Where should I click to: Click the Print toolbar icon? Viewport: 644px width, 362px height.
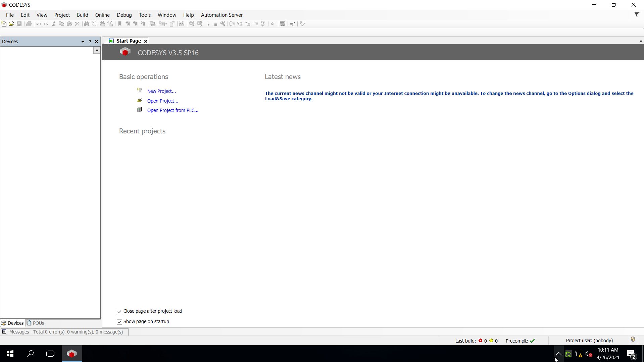click(29, 24)
